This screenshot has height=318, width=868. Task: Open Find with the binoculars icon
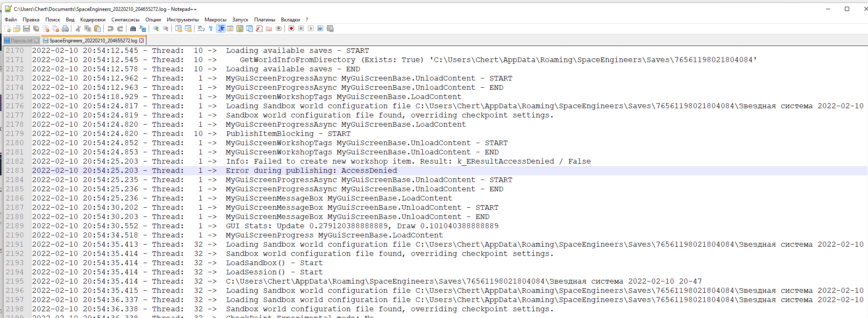click(133, 29)
